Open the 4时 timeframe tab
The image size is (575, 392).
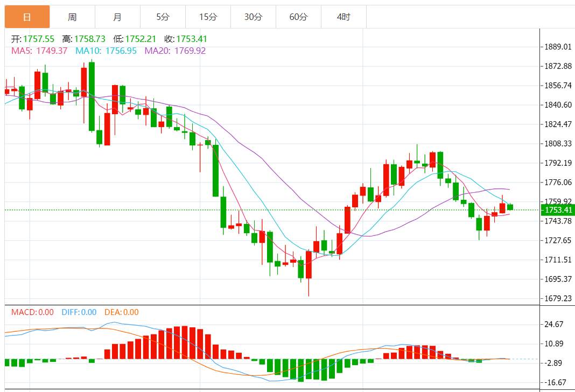[x=343, y=17]
